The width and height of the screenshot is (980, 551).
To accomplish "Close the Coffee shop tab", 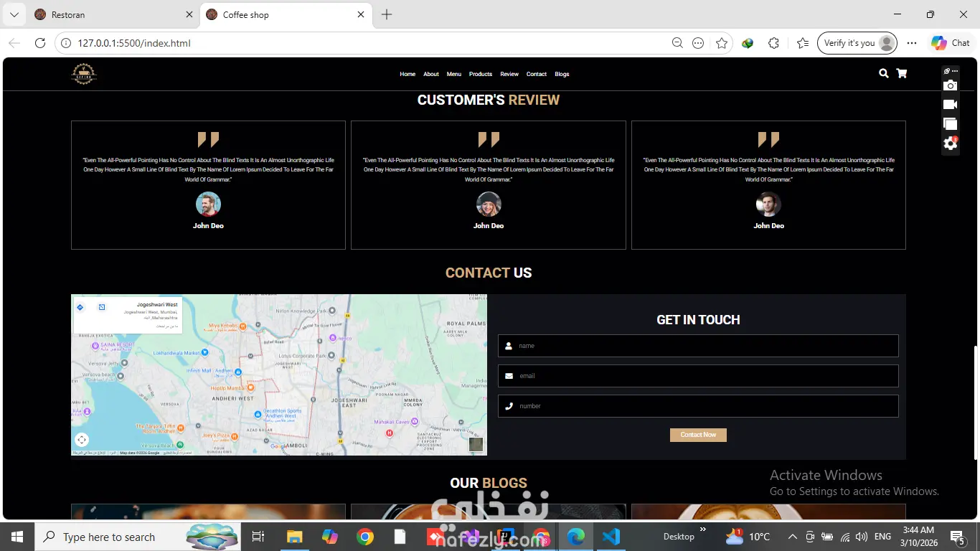I will tap(361, 14).
